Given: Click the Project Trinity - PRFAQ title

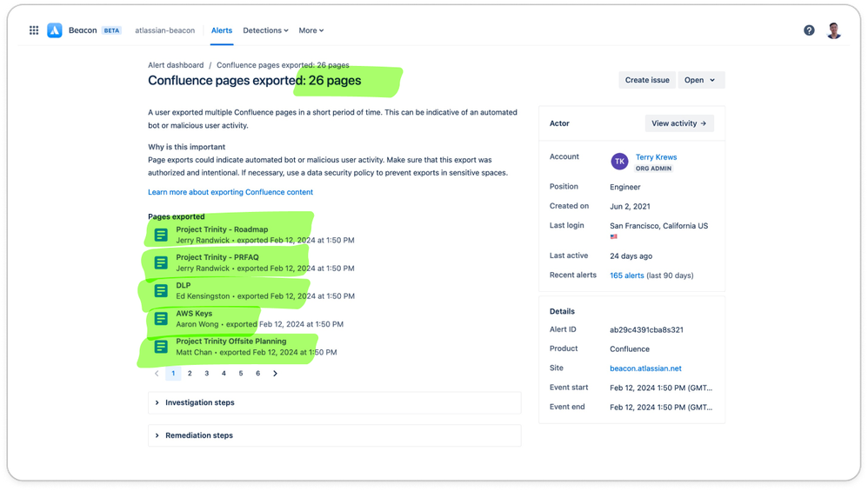Looking at the screenshot, I should point(217,257).
